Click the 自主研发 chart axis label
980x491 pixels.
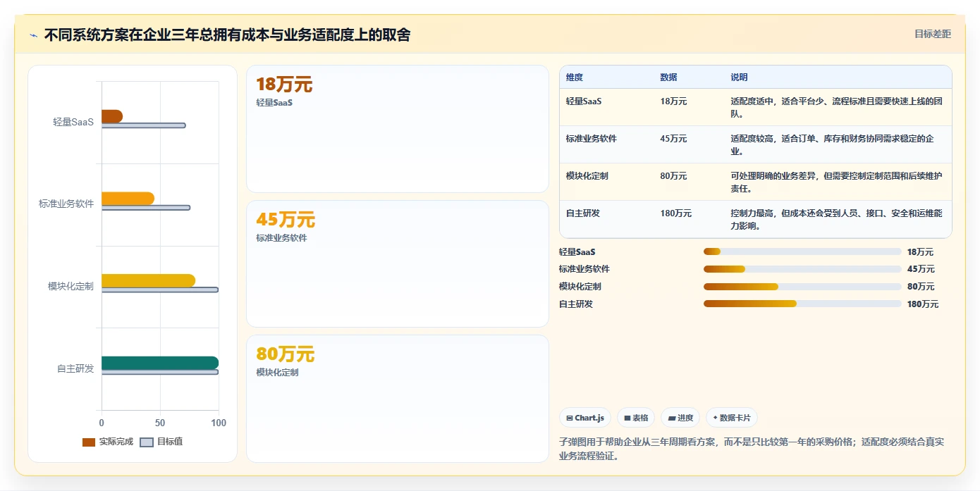75,368
